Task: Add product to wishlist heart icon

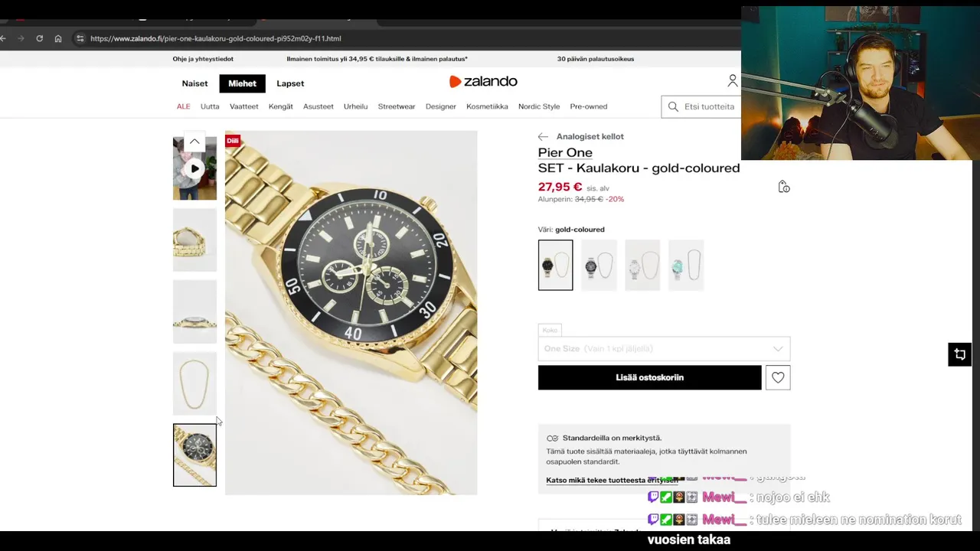Action: tap(778, 377)
